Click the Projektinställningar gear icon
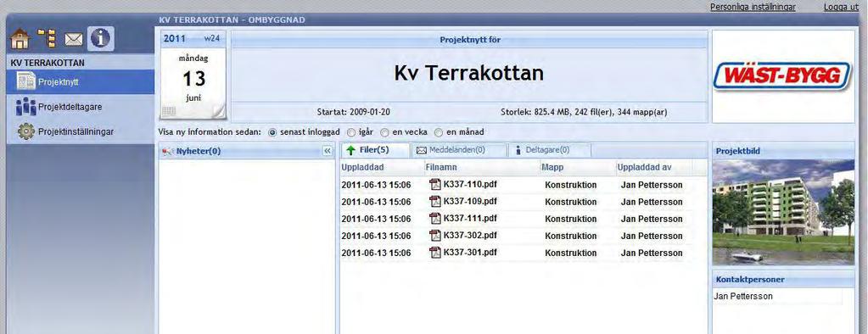 coord(25,131)
